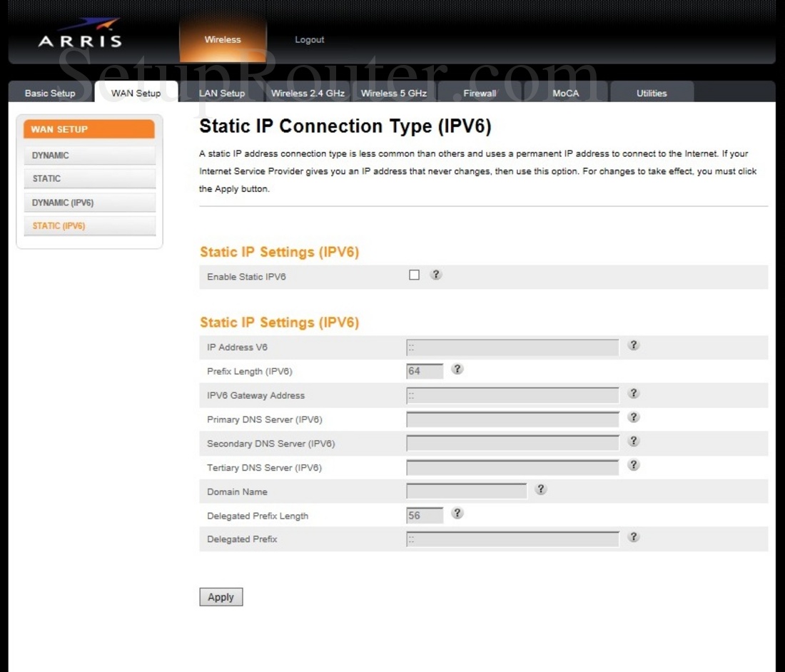Open help icon for IP Address V6
The image size is (785, 672).
pyautogui.click(x=633, y=345)
